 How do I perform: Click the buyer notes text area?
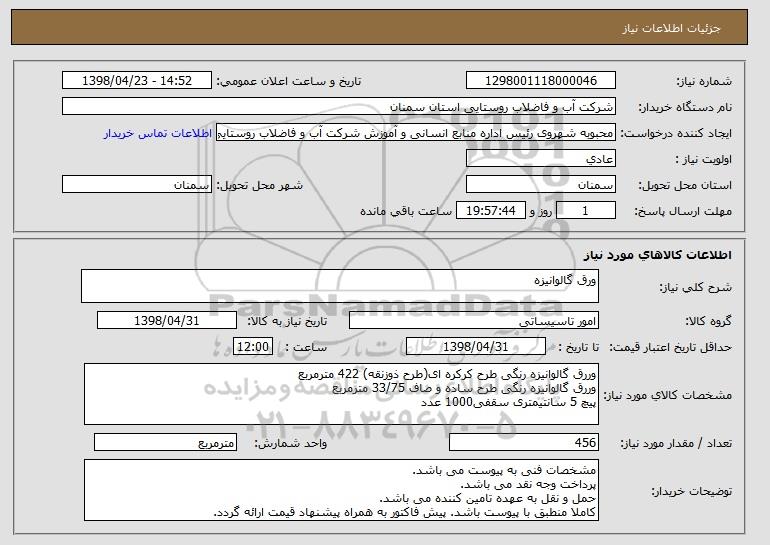[x=341, y=490]
